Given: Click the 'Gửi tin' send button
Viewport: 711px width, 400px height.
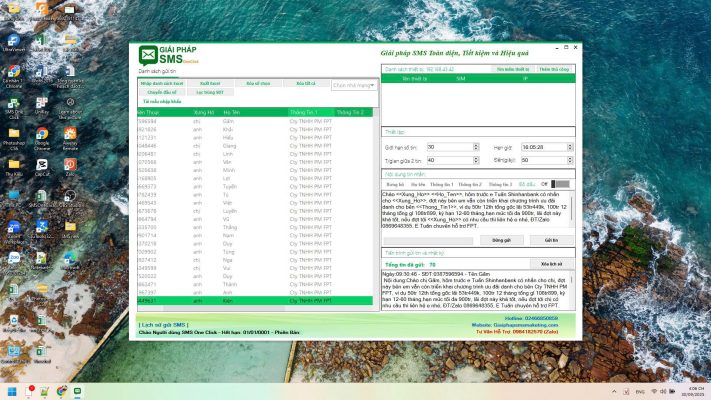Looking at the screenshot, I should tap(551, 241).
